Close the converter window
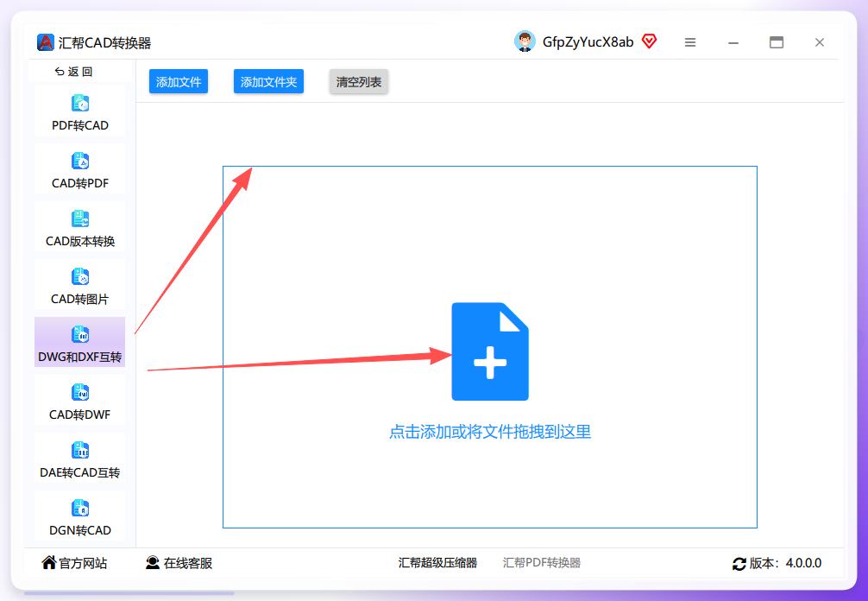 point(820,42)
